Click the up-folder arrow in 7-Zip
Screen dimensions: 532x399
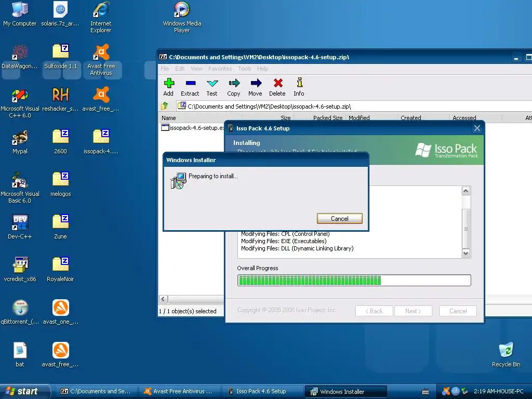coord(165,106)
